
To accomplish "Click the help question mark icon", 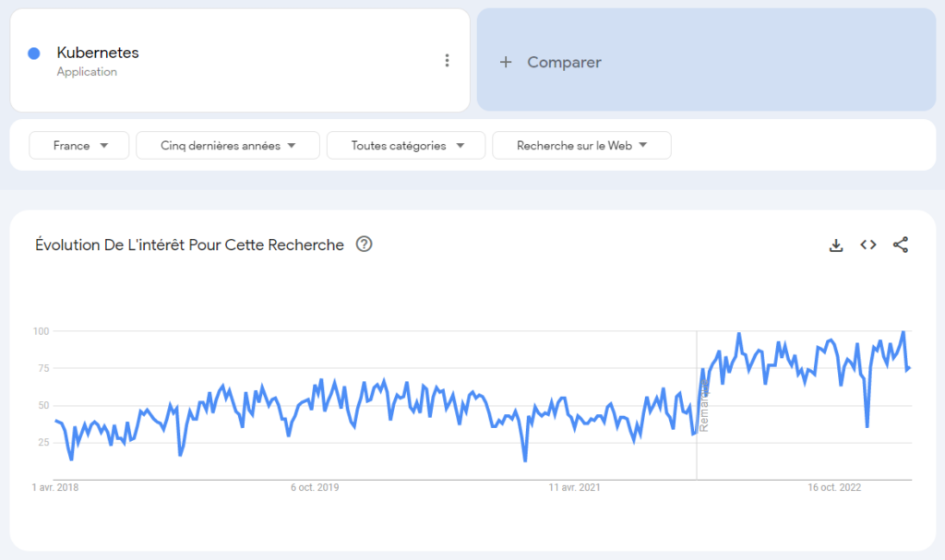I will (365, 244).
